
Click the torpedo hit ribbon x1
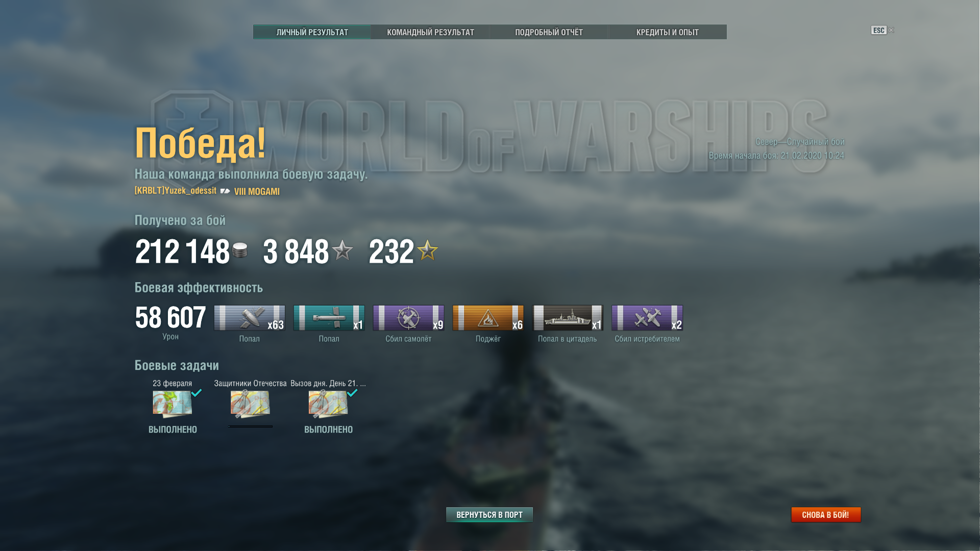[x=329, y=318]
